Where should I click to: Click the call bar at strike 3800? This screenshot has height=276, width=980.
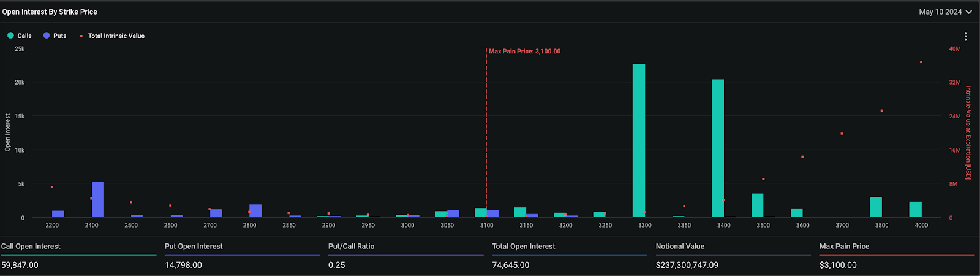(876, 207)
